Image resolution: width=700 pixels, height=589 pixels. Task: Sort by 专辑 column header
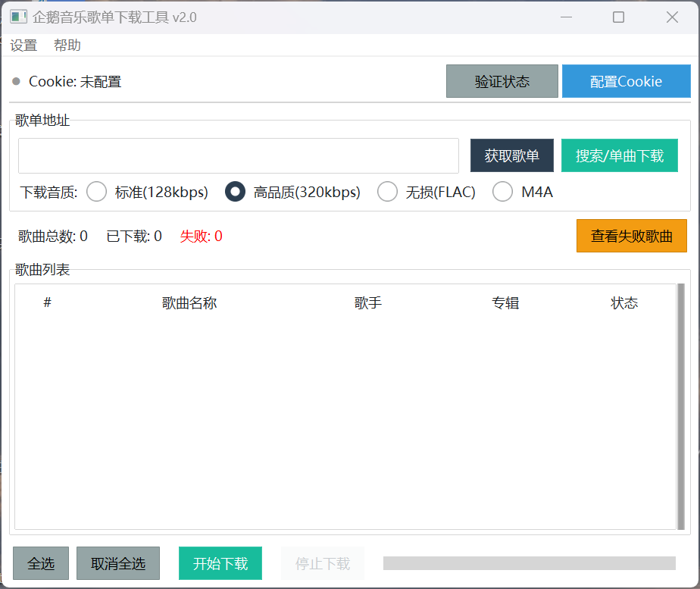(x=505, y=302)
